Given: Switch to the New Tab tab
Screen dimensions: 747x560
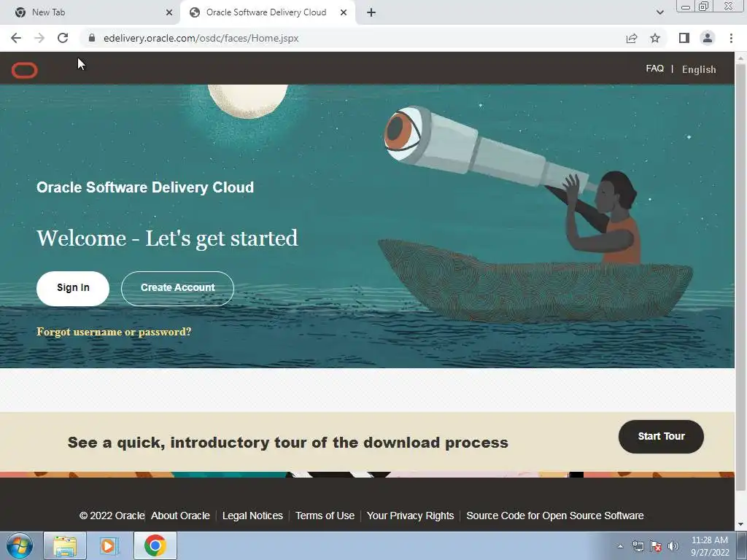Looking at the screenshot, I should (90, 12).
